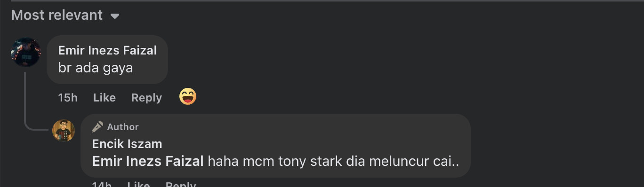
Task: Click the Author label above Encik Iszam
Action: coord(123,127)
